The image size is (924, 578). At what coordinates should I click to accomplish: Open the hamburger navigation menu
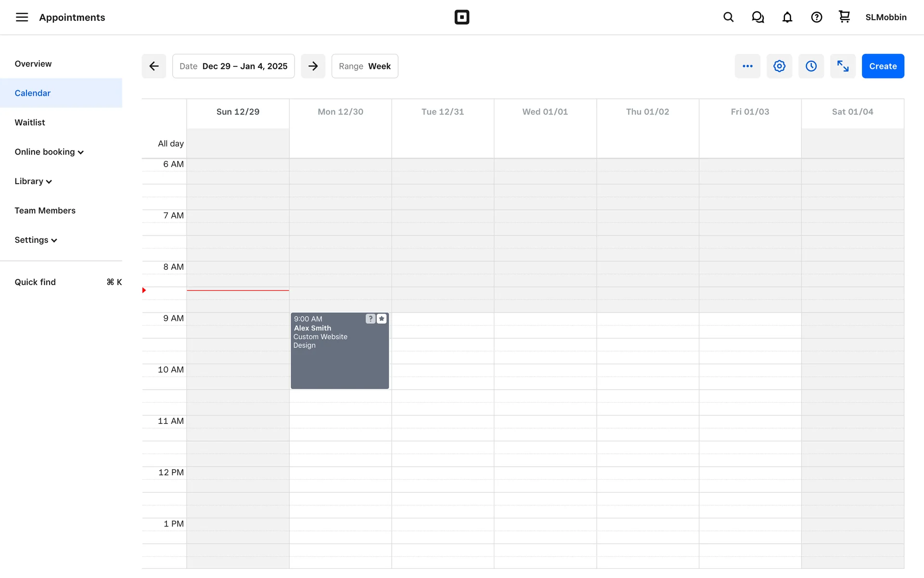point(22,17)
